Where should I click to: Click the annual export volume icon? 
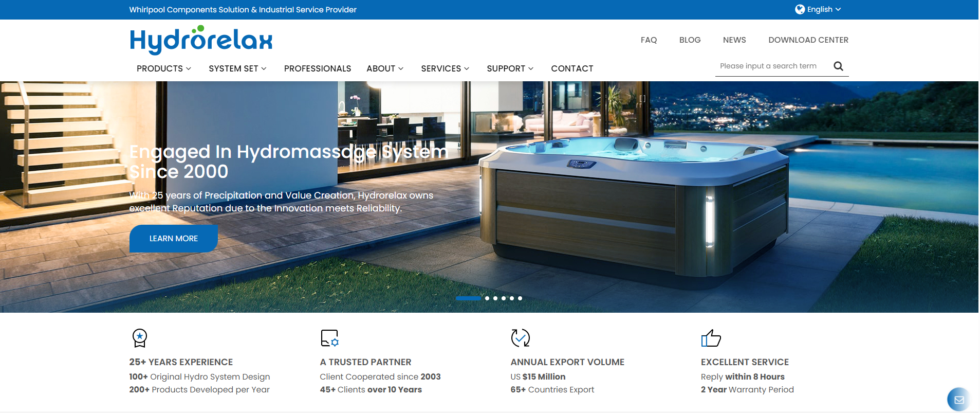coord(520,338)
